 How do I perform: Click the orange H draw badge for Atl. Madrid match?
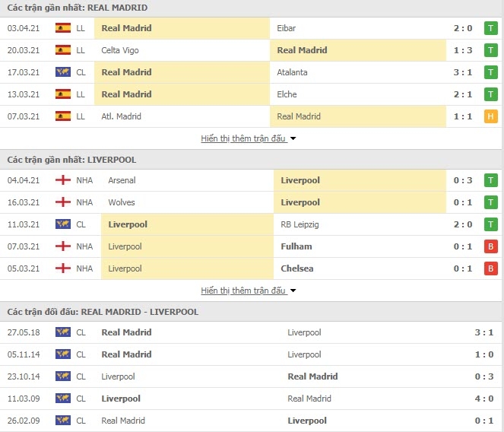pos(491,116)
